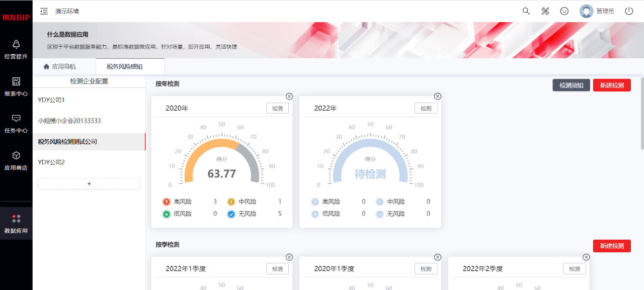Open 报表中心 in the left sidebar
This screenshot has width=644, height=290.
click(16, 87)
